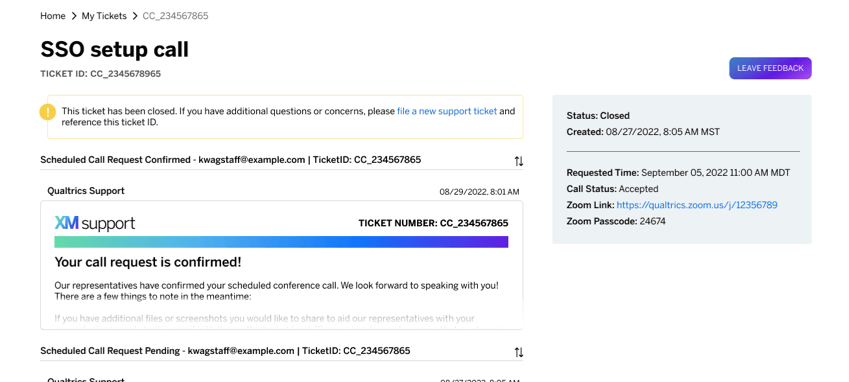This screenshot has height=382, width=849.
Task: Click Scheduled Call Request Confirmed header
Action: [231, 160]
